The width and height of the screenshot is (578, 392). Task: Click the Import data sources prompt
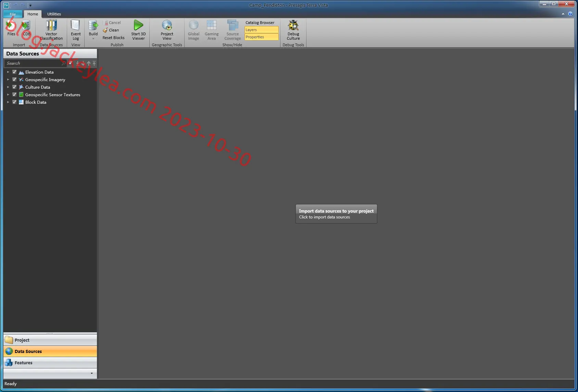(x=336, y=214)
